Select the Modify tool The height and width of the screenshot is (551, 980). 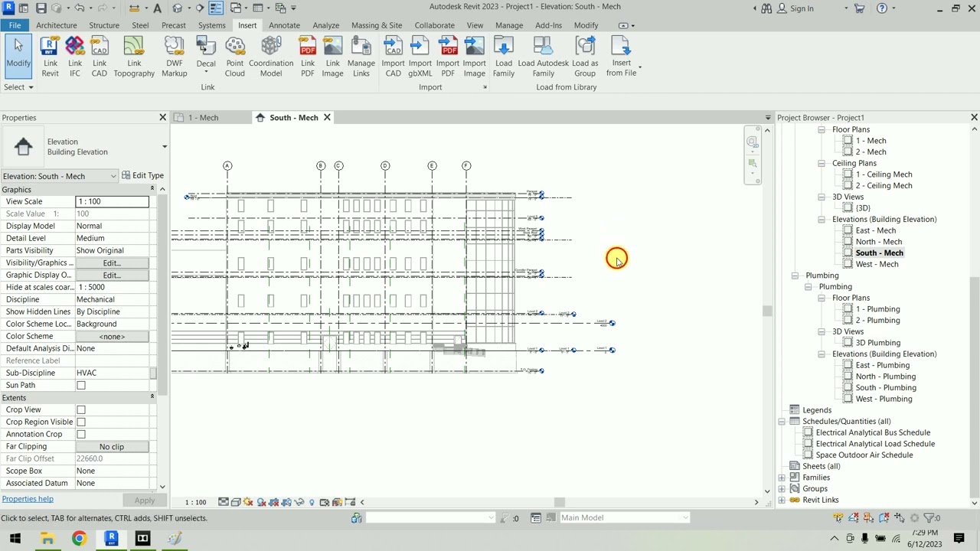pyautogui.click(x=18, y=56)
